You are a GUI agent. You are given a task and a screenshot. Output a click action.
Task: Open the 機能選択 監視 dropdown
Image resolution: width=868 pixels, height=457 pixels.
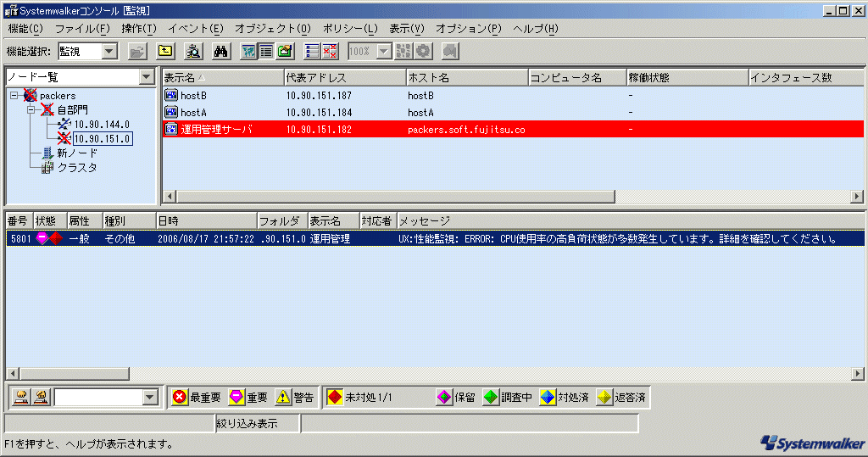[x=109, y=52]
